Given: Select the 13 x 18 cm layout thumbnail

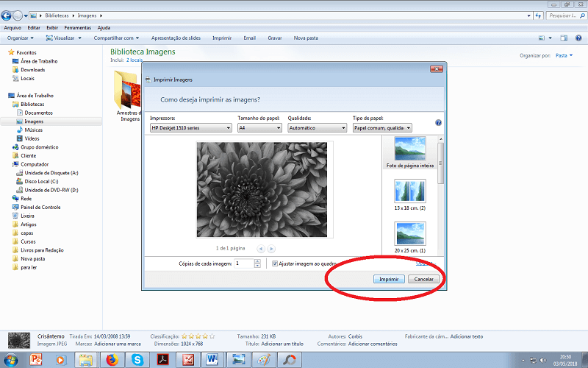Looking at the screenshot, I should [409, 191].
